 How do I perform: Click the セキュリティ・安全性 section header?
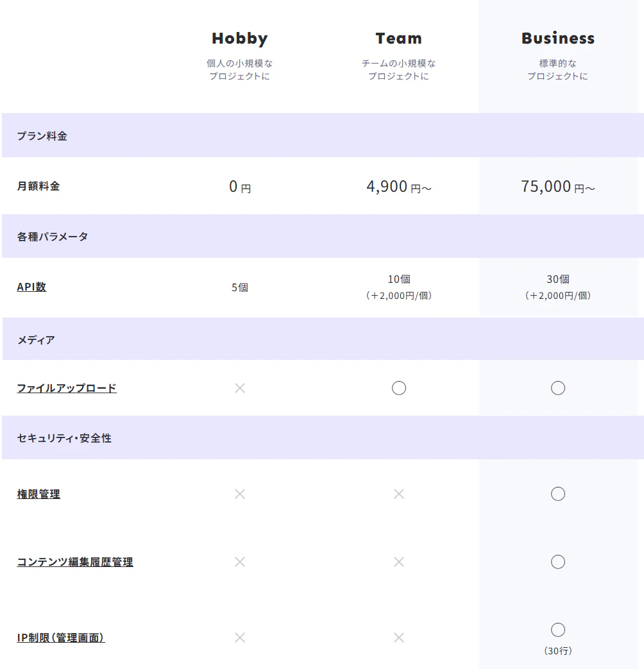tap(64, 438)
